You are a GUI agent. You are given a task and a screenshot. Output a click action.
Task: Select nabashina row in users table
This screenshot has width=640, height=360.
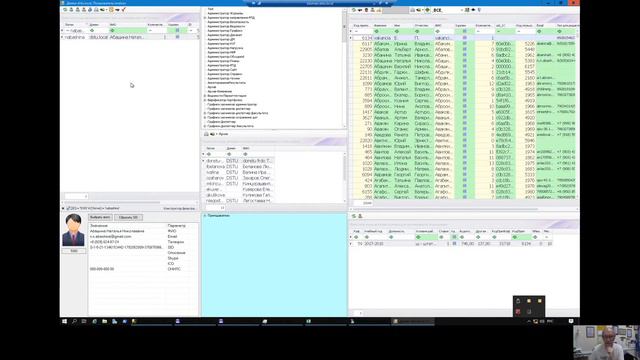(130, 37)
